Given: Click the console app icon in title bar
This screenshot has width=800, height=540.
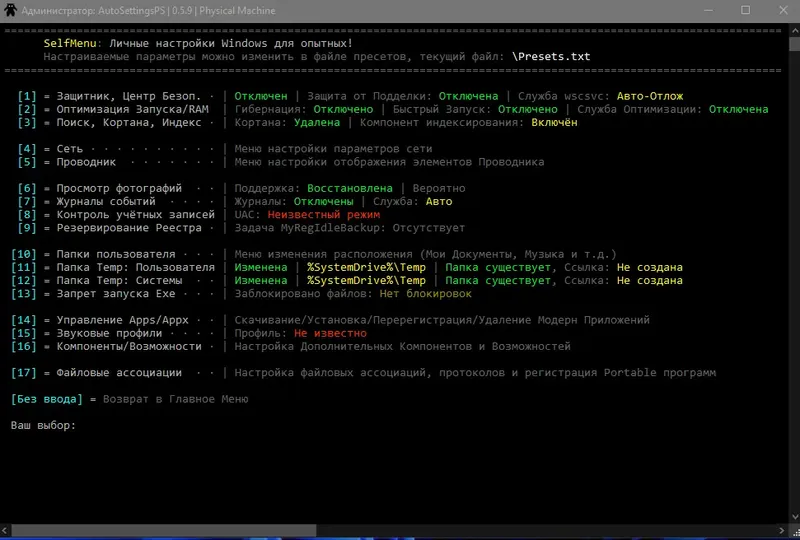Looking at the screenshot, I should 10,10.
